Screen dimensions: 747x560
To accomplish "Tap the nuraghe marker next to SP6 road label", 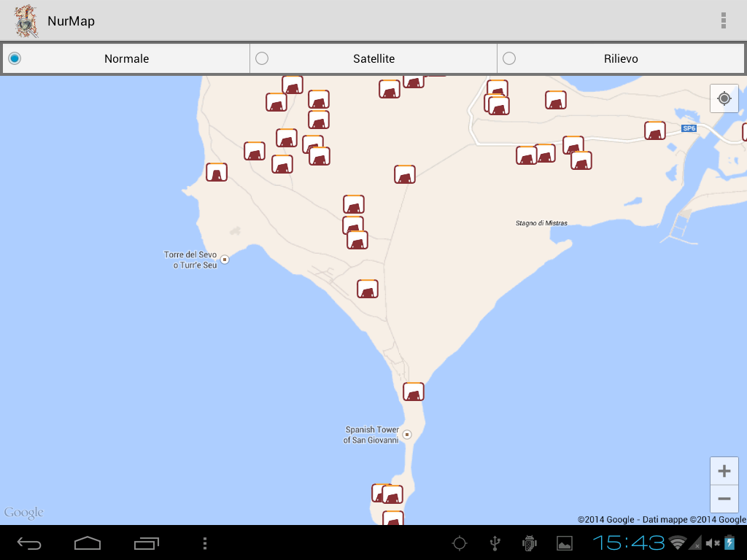I will coord(655,131).
